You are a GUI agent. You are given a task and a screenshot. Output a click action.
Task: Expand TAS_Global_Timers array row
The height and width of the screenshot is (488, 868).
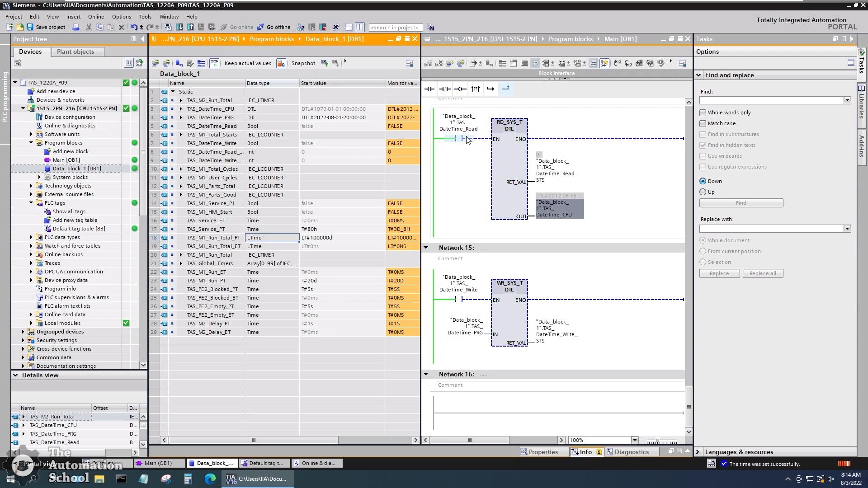point(181,263)
